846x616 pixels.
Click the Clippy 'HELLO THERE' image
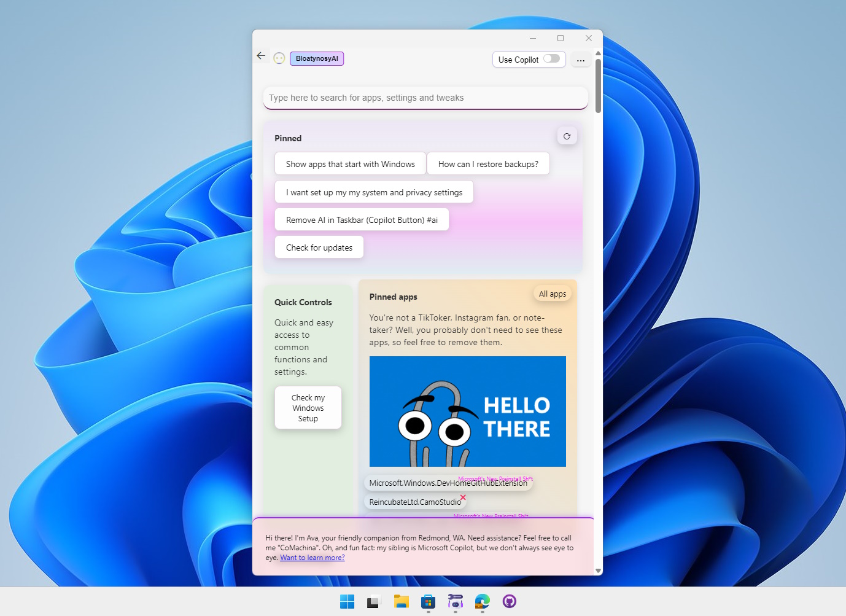468,411
